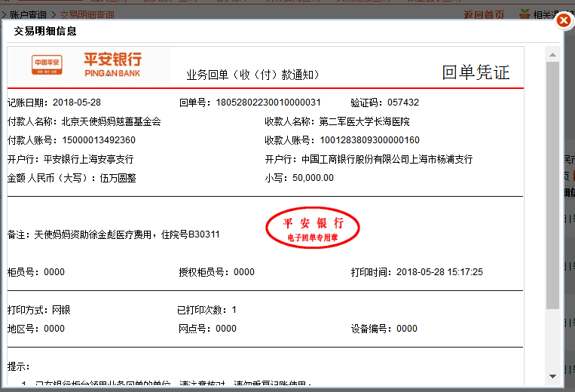Click payer bank 平安银行上海安亭支行

(x=88, y=159)
